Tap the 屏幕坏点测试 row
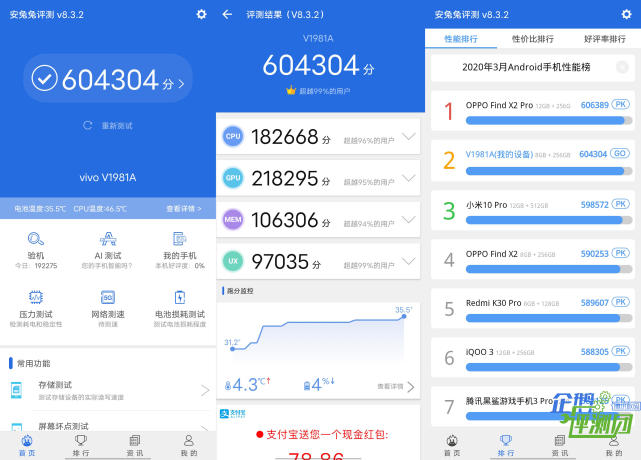 (x=108, y=425)
